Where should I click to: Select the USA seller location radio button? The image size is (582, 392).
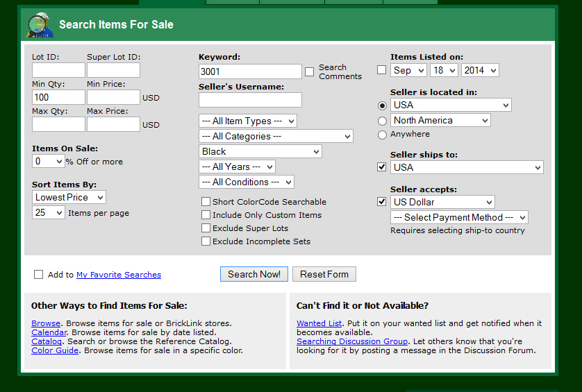coord(382,105)
